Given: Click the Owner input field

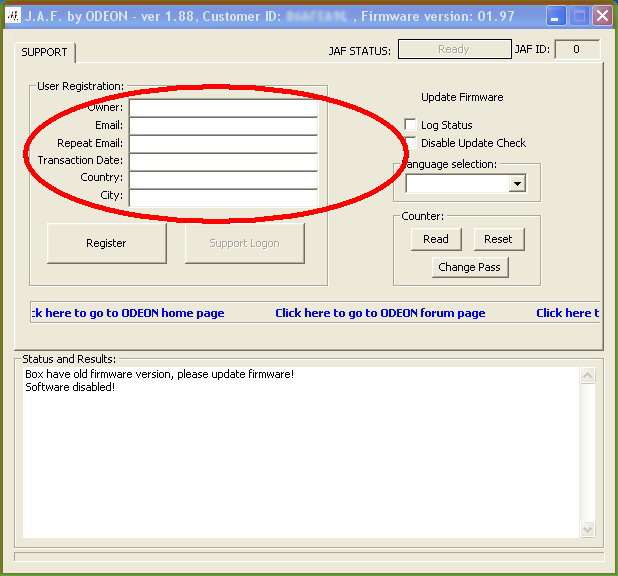Looking at the screenshot, I should pyautogui.click(x=223, y=108).
